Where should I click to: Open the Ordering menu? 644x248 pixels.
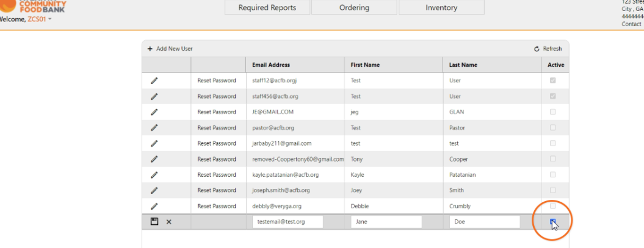[354, 8]
